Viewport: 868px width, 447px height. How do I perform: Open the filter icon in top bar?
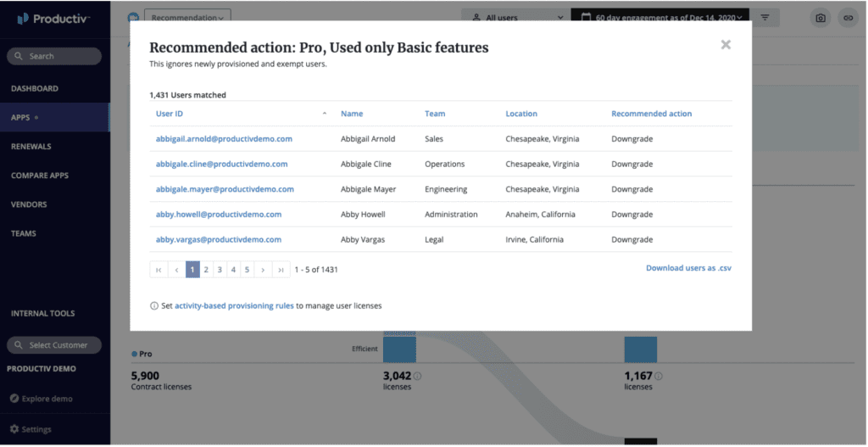coord(765,17)
